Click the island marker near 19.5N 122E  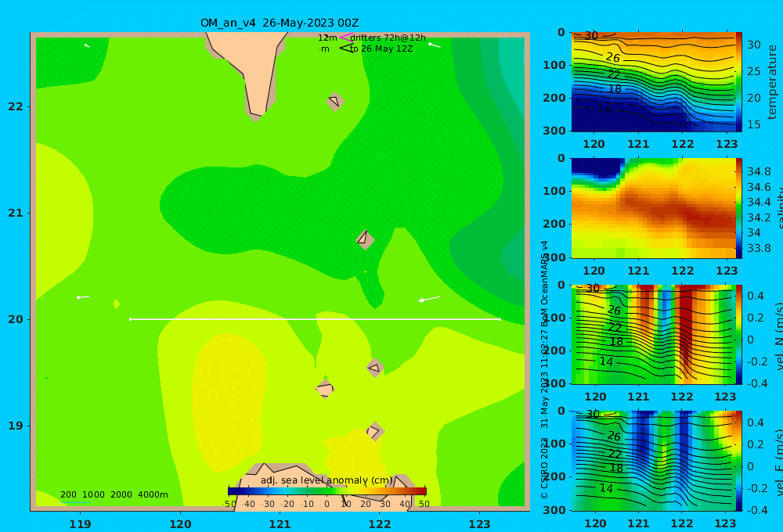tap(375, 368)
